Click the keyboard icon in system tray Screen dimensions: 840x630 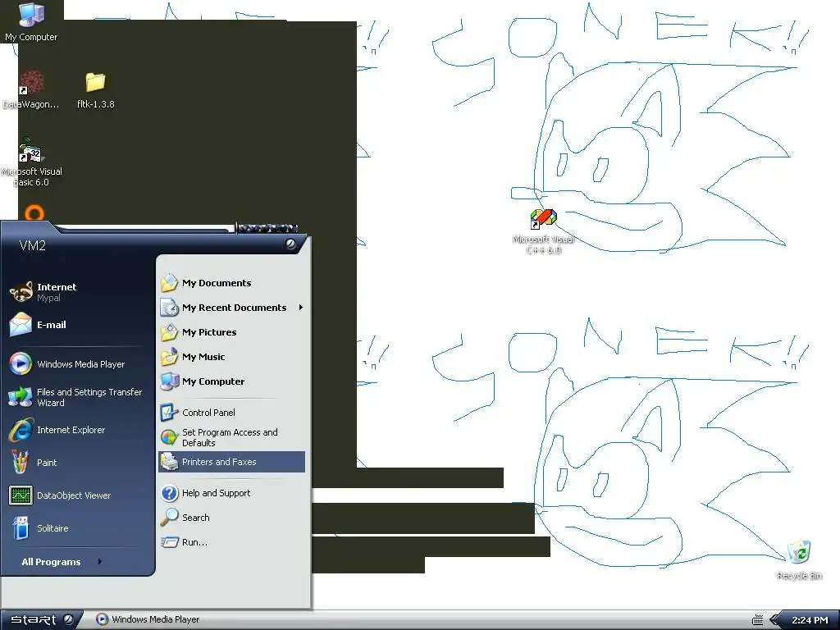(x=757, y=620)
